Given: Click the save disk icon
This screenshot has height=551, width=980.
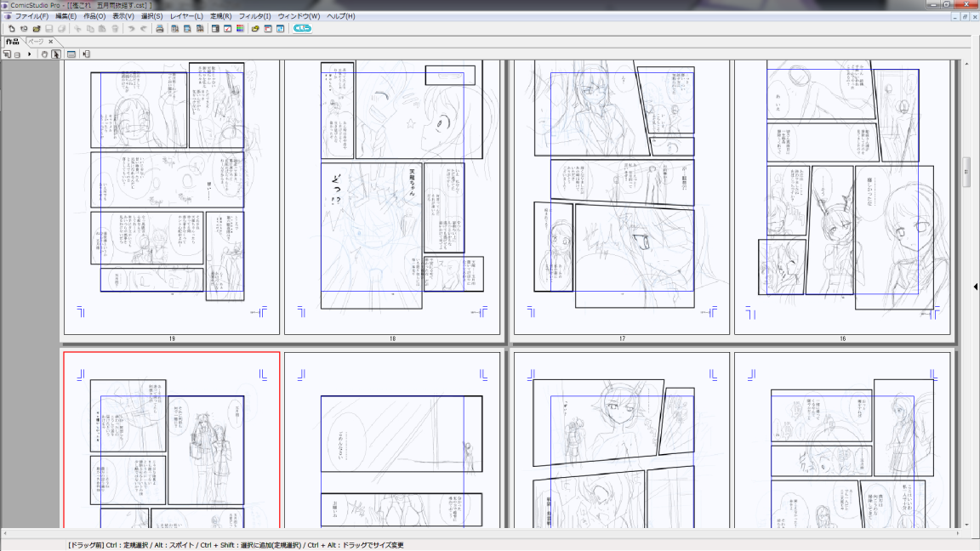Looking at the screenshot, I should pyautogui.click(x=48, y=29).
